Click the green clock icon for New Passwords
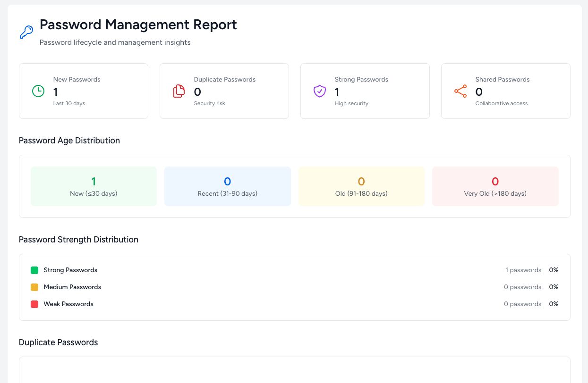Viewport: 588px width, 383px height. coord(38,91)
